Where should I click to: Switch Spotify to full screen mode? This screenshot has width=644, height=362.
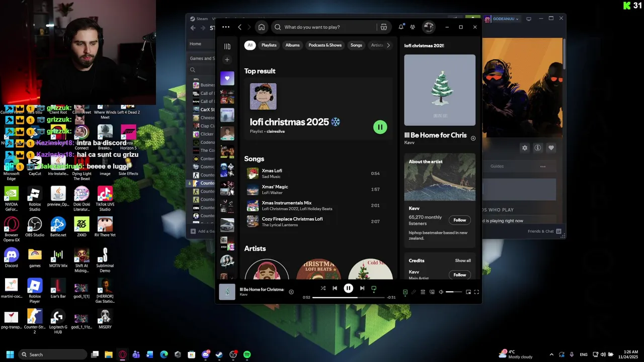476,292
